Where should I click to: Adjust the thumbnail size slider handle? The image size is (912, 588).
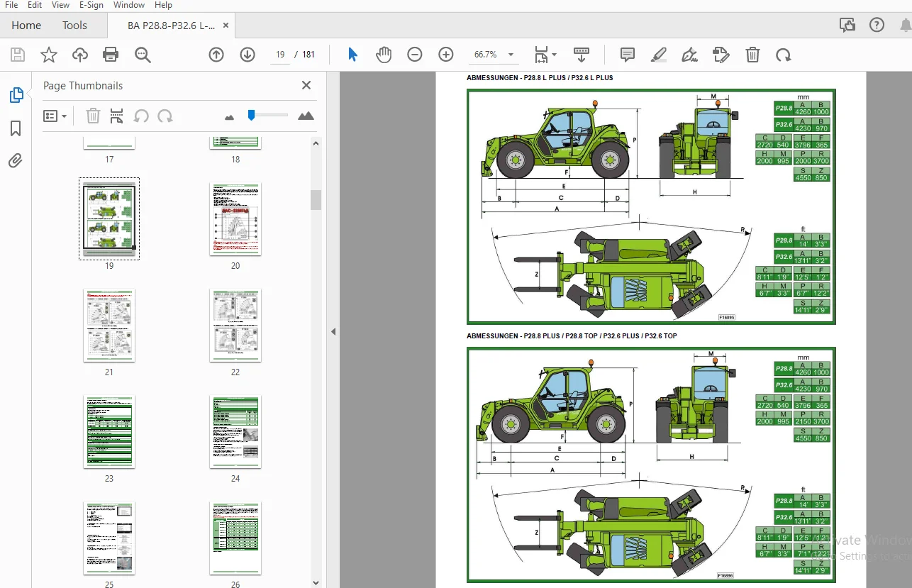(251, 115)
